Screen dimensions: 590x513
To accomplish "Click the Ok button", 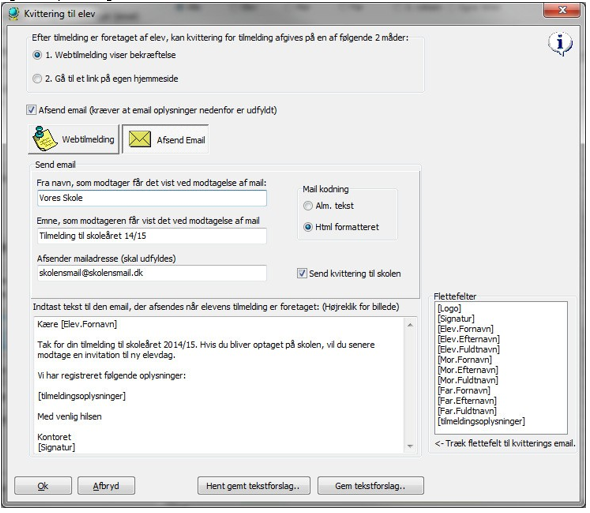I will pyautogui.click(x=43, y=486).
